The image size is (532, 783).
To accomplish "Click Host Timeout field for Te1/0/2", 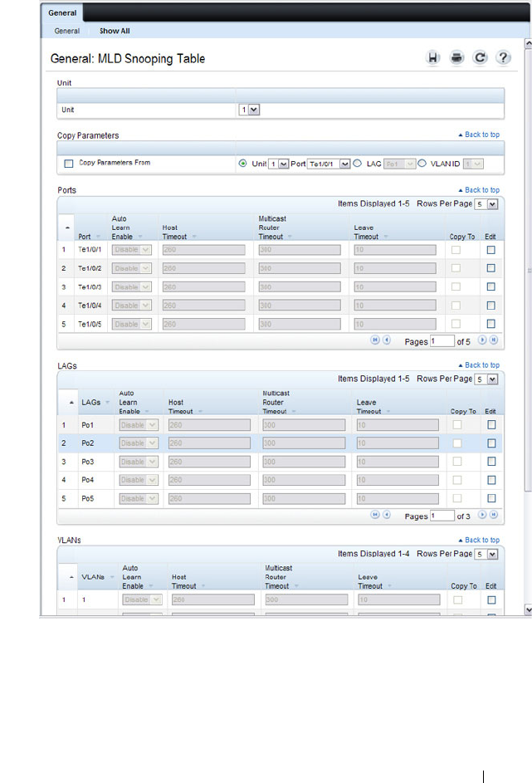I will point(203,268).
